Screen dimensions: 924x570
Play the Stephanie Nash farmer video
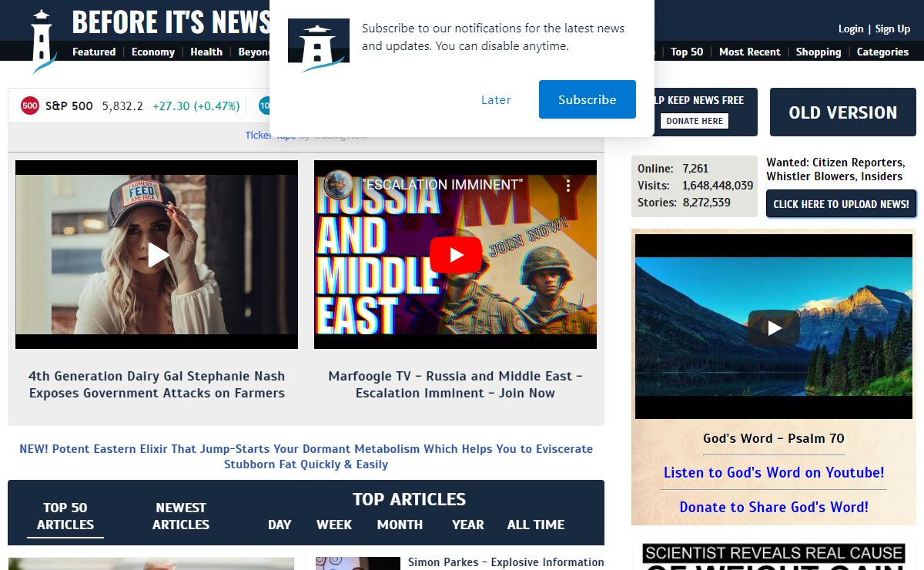(x=158, y=254)
